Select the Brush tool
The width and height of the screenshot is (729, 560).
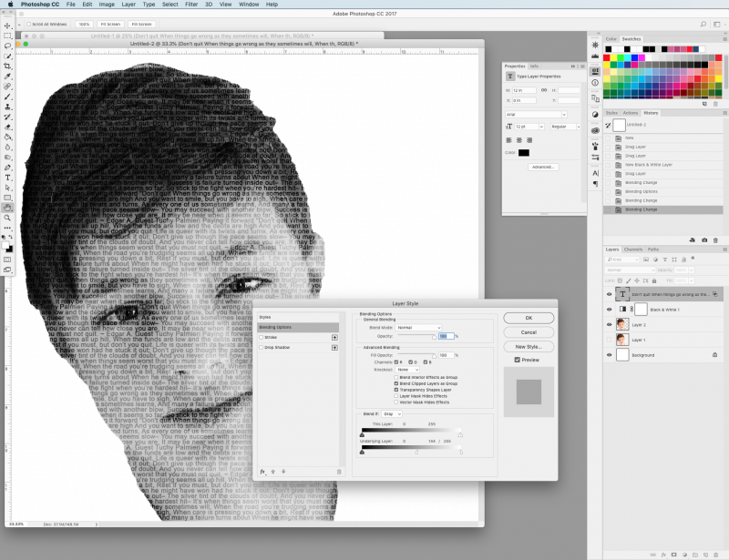[x=7, y=97]
